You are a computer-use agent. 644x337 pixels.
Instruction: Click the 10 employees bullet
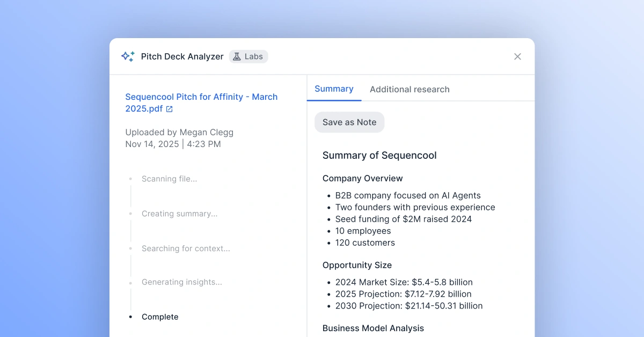[363, 231]
